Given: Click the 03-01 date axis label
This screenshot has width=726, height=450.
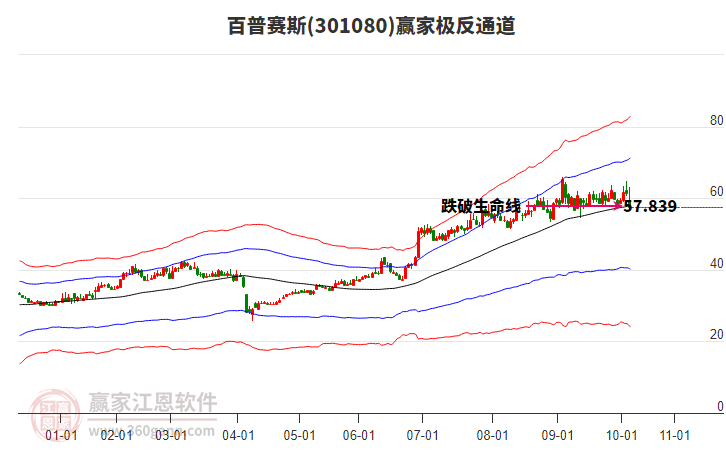Looking at the screenshot, I should [171, 436].
